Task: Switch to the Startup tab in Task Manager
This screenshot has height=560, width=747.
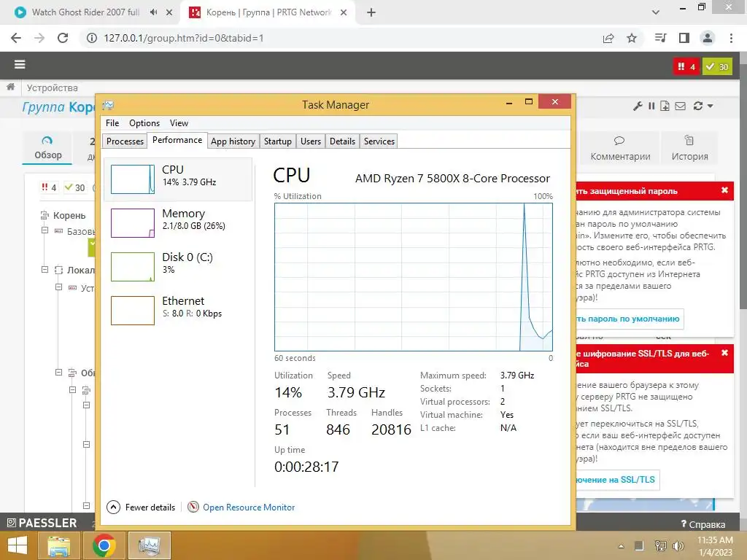Action: [x=278, y=141]
